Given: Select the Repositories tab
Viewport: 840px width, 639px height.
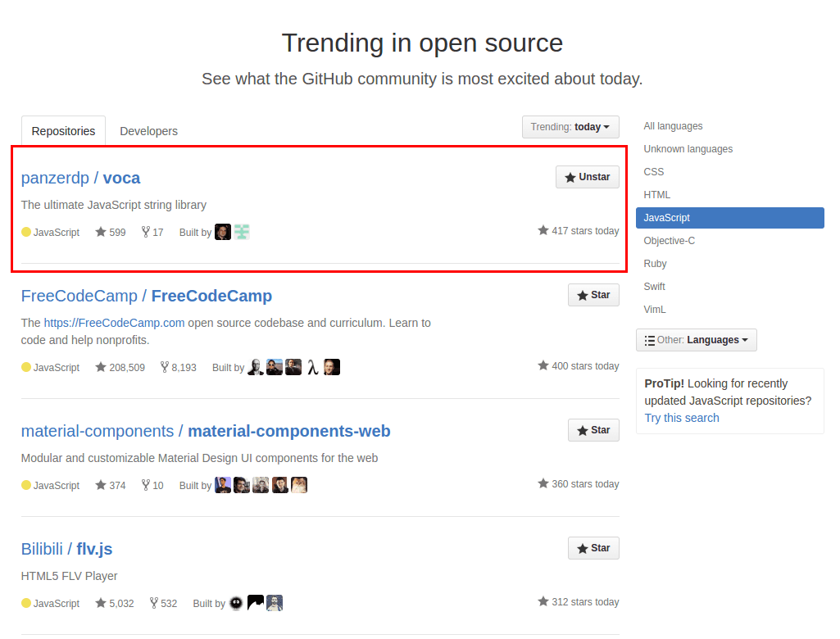Looking at the screenshot, I should [x=63, y=131].
